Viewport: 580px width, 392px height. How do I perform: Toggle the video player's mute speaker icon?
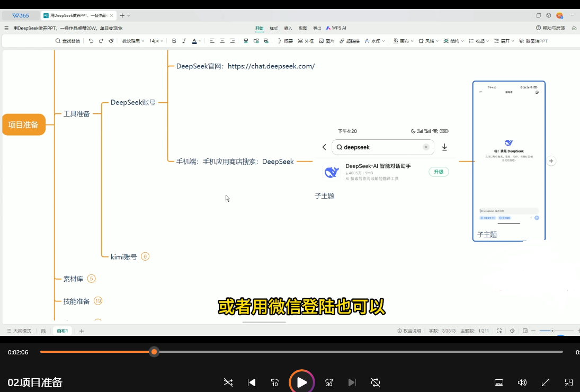pos(522,382)
